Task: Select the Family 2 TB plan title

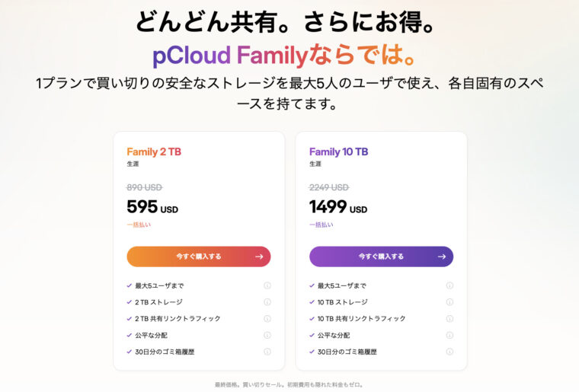Action: click(x=154, y=151)
